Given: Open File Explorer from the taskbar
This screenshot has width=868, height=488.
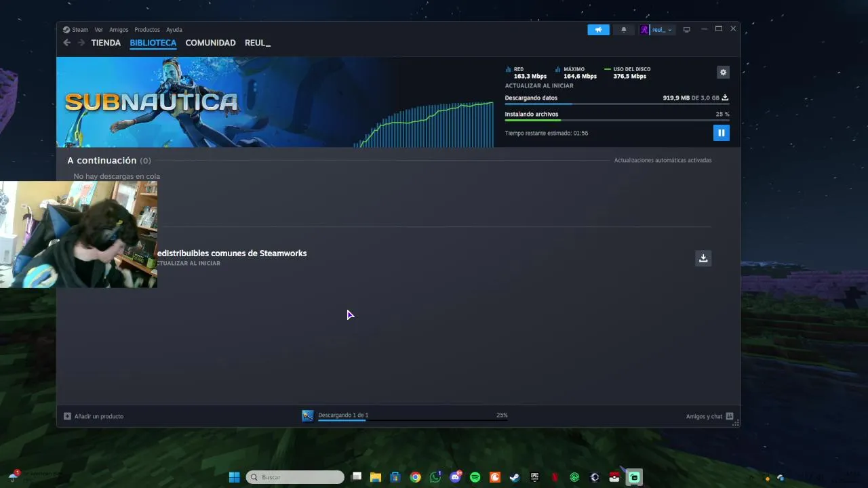Looking at the screenshot, I should tap(376, 477).
